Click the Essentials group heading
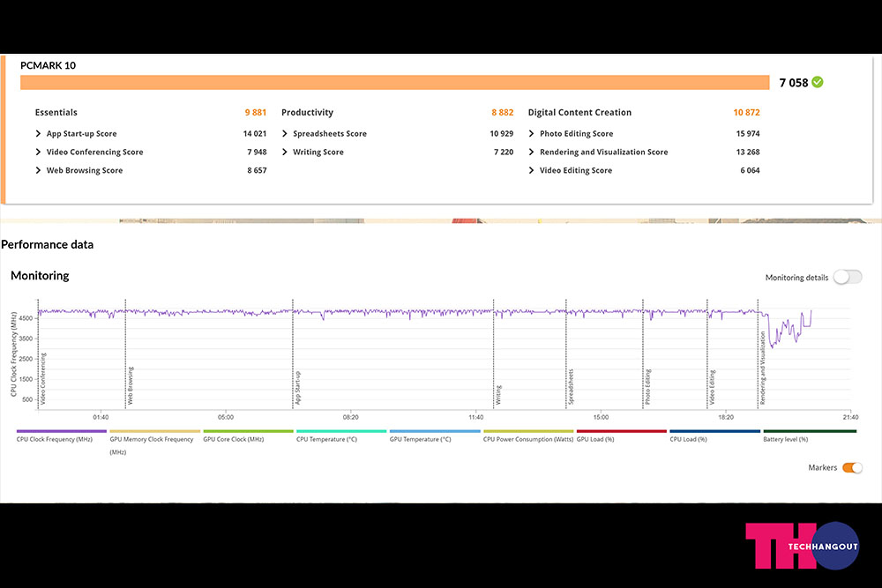This screenshot has height=588, width=882. 56,113
